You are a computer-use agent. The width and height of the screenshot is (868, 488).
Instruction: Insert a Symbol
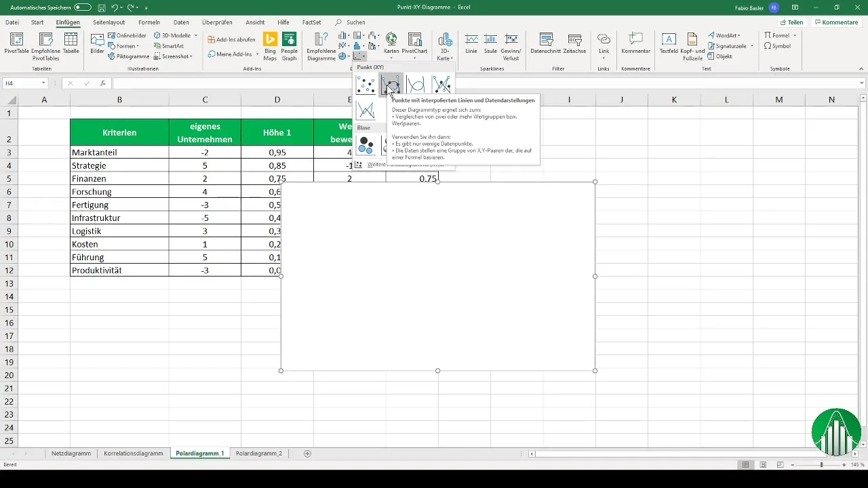coord(777,46)
